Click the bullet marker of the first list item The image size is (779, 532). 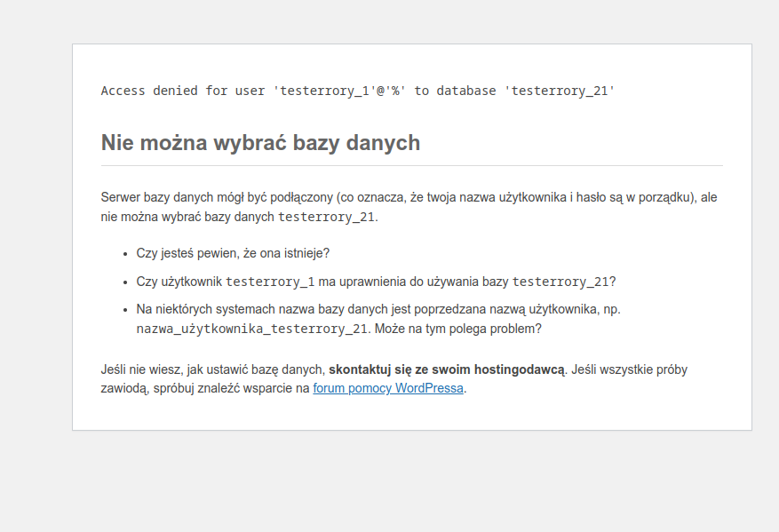point(125,254)
